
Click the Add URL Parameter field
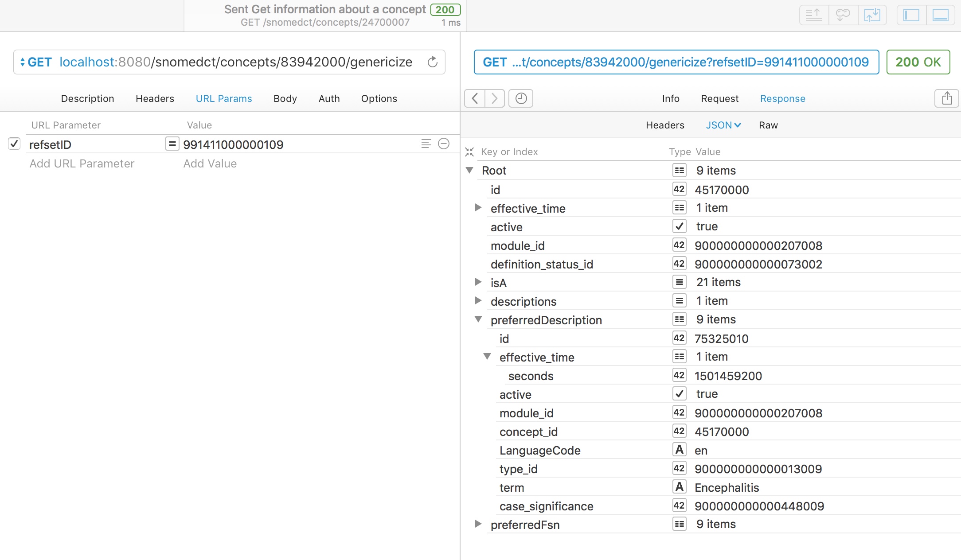[x=82, y=163]
